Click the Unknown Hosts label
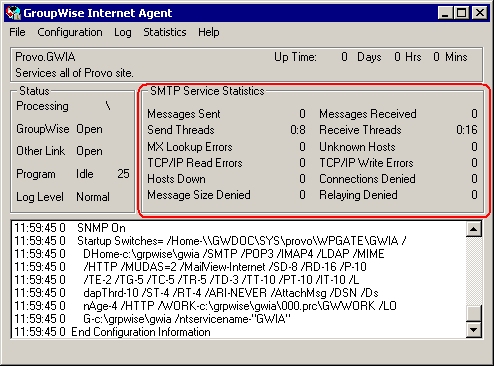The height and width of the screenshot is (366, 494). (x=357, y=147)
